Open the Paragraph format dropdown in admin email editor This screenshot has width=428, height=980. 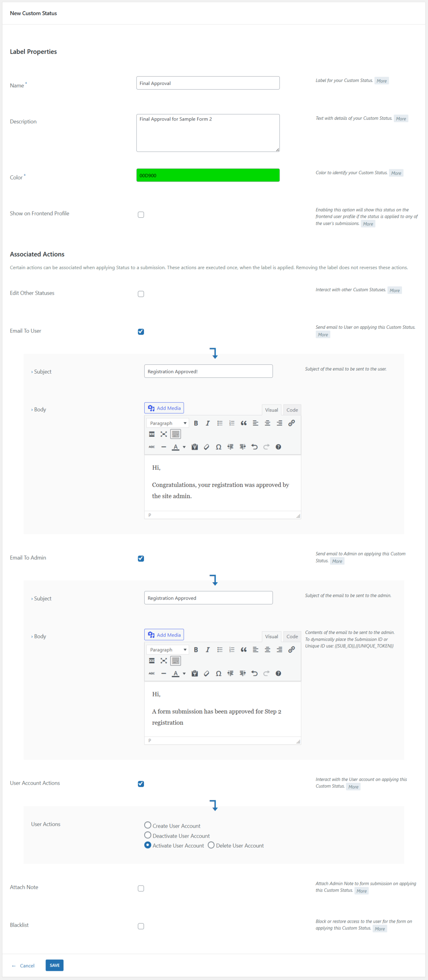pyautogui.click(x=168, y=650)
